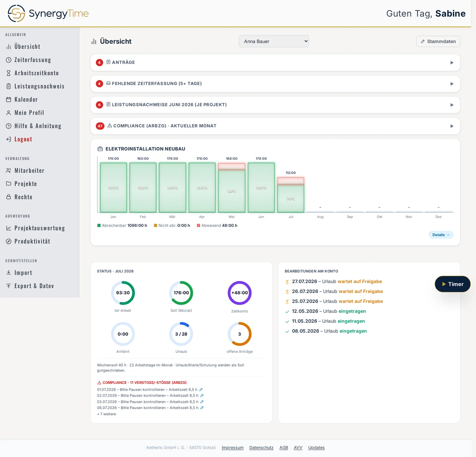This screenshot has width=476, height=457.
Task: Open the Kalender calendar icon
Action: tap(9, 100)
